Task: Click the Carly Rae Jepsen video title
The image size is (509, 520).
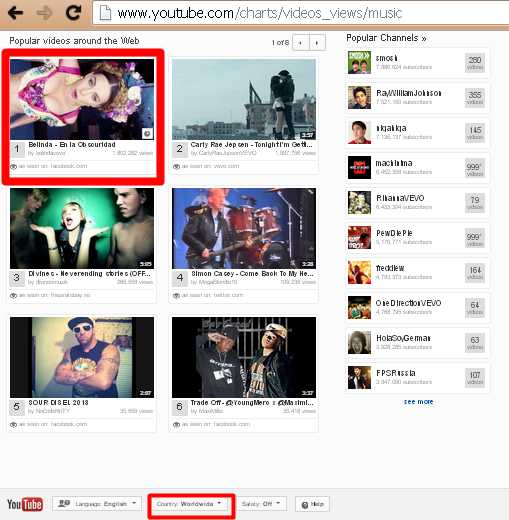Action: [252, 145]
